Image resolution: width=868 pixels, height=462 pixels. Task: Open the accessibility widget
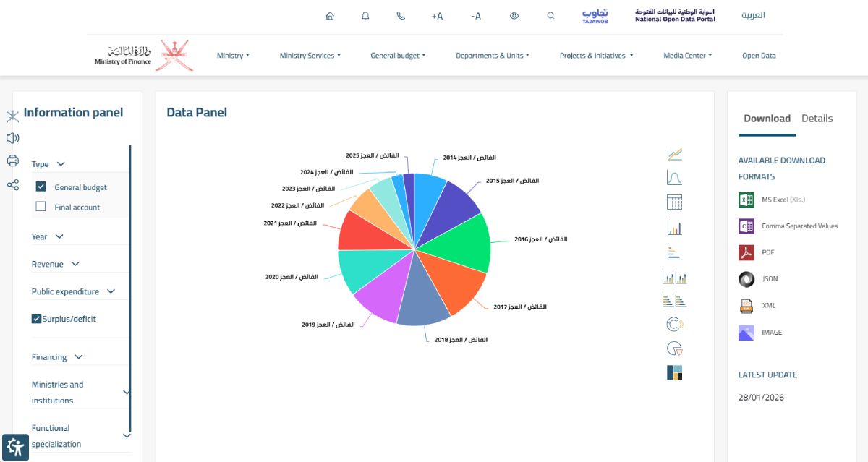tap(15, 448)
